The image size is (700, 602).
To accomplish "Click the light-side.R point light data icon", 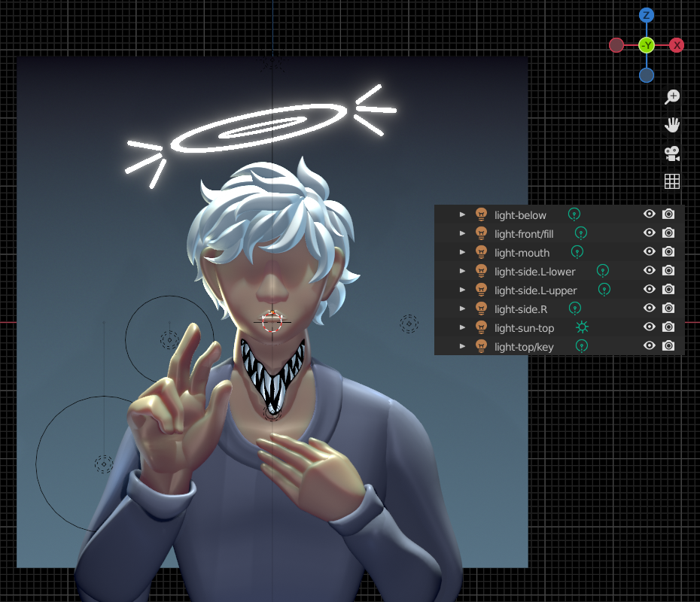I will tap(575, 309).
